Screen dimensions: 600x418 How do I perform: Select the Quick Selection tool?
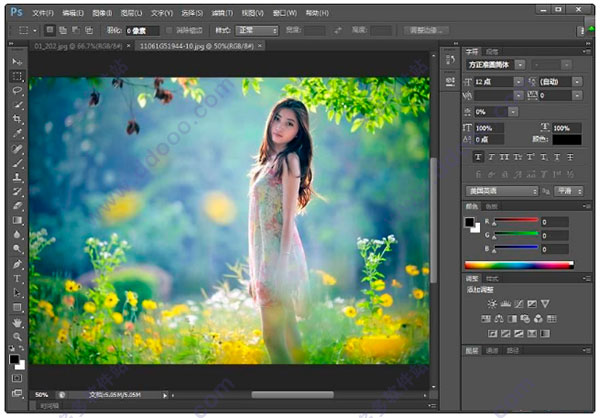(17, 105)
